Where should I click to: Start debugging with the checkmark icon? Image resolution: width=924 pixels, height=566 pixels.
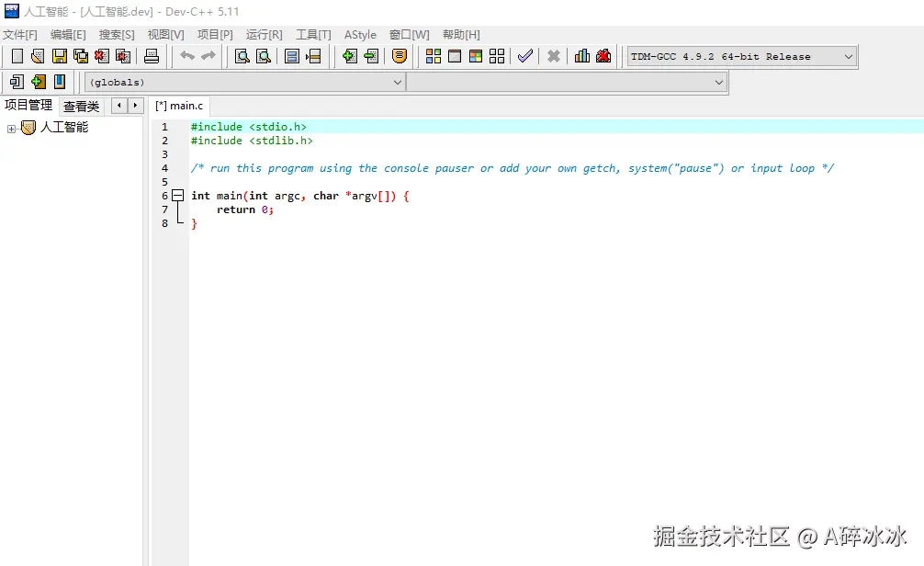[x=525, y=56]
